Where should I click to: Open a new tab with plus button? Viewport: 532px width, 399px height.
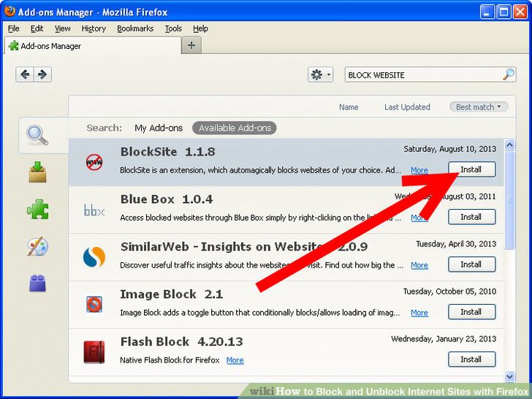pos(191,45)
